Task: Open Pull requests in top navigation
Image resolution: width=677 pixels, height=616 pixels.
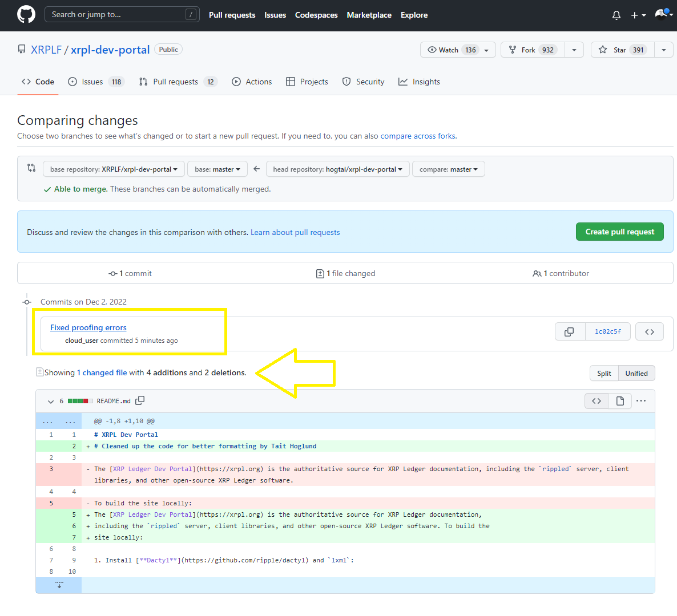Action: pos(232,15)
